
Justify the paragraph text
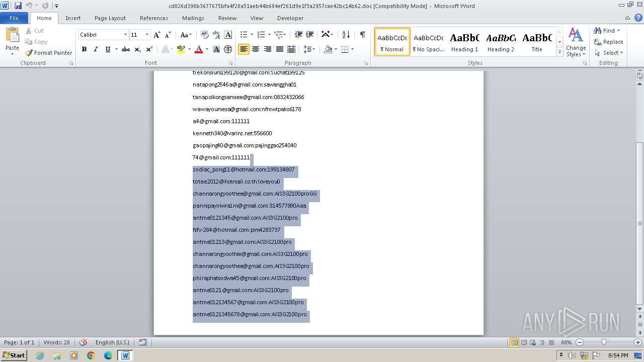279,49
